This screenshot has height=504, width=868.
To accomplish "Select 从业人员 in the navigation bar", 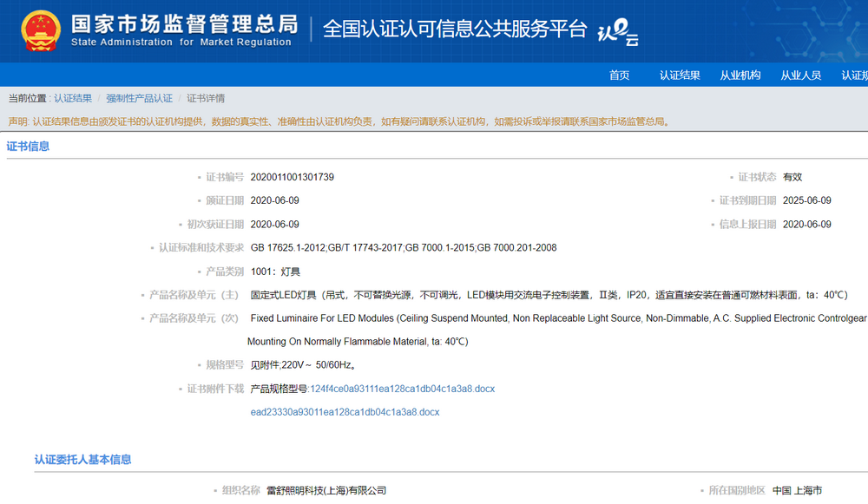I will (x=800, y=75).
